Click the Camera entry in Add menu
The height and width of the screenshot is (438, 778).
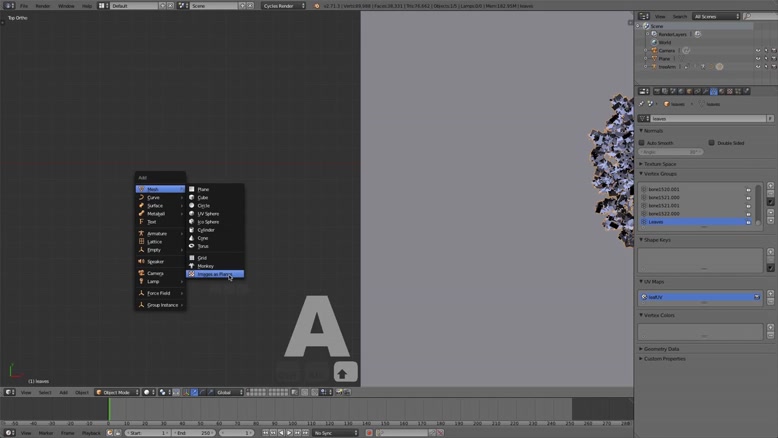click(155, 273)
